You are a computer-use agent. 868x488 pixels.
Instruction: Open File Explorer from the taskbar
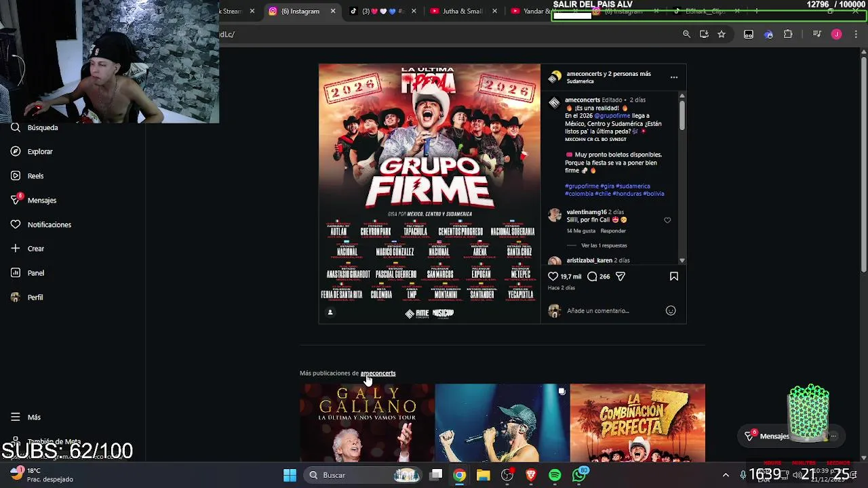click(484, 475)
